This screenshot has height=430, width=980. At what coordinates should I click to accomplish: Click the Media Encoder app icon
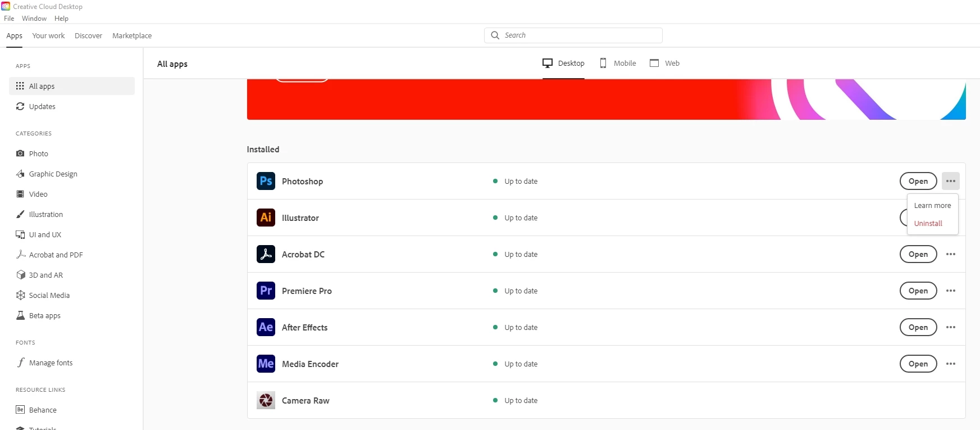[x=266, y=364]
